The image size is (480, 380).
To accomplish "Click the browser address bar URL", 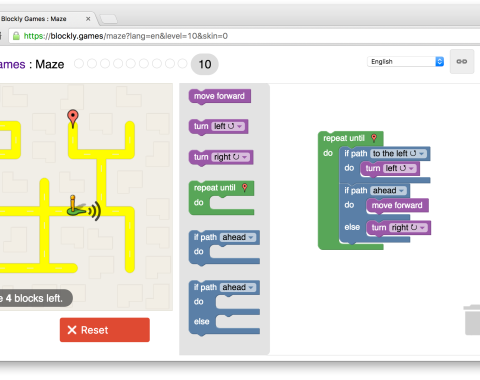I will pyautogui.click(x=126, y=36).
